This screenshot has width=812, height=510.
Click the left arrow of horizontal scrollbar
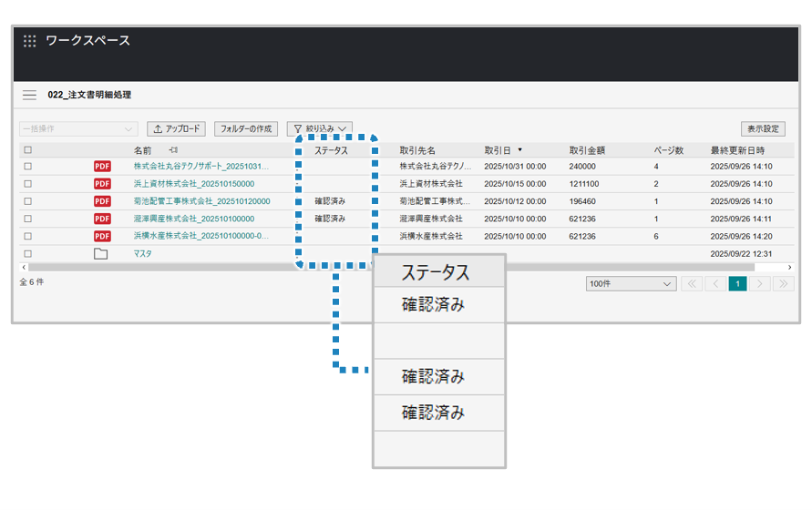tap(24, 267)
